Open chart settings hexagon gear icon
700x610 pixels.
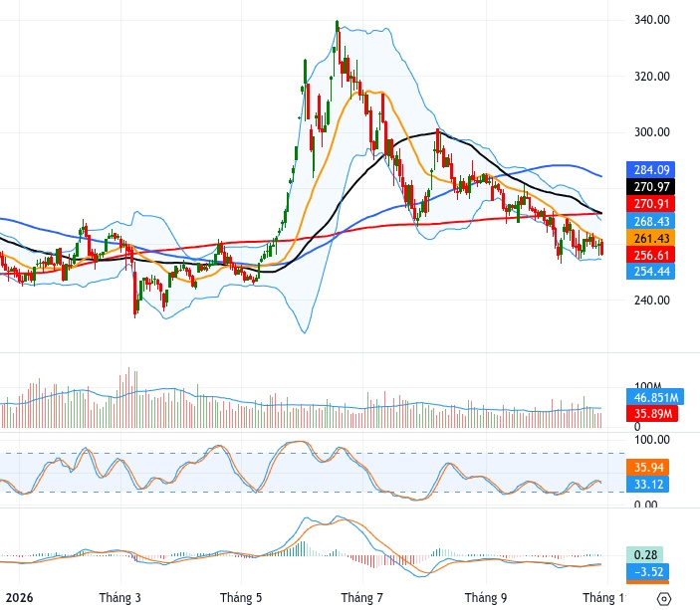click(x=664, y=598)
